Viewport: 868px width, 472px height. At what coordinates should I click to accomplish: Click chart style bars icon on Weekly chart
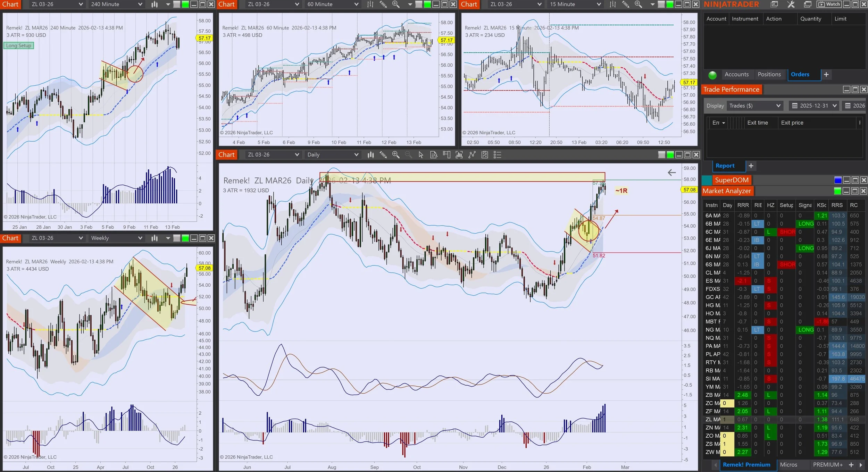pyautogui.click(x=155, y=238)
